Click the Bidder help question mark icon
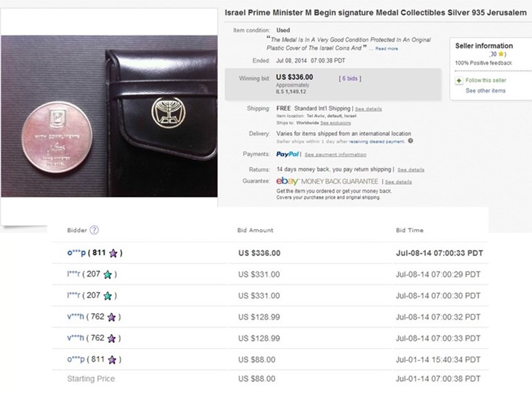Image resolution: width=532 pixels, height=393 pixels. [94, 230]
